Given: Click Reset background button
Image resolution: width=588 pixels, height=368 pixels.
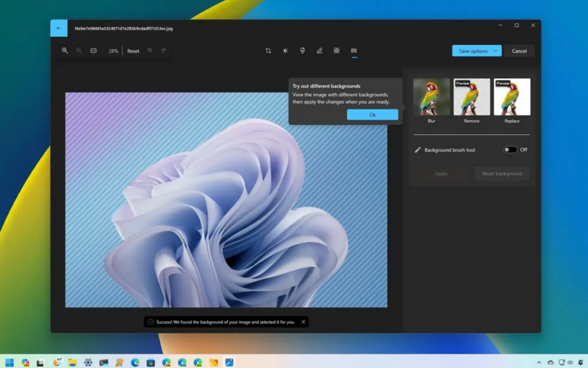Looking at the screenshot, I should (x=502, y=174).
